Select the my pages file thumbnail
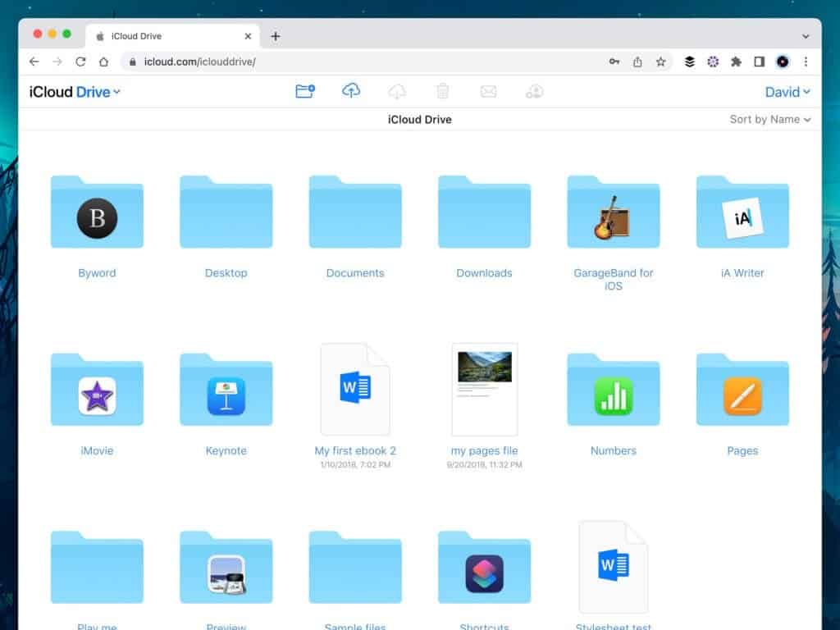Viewport: 840px width, 630px height. pos(484,390)
